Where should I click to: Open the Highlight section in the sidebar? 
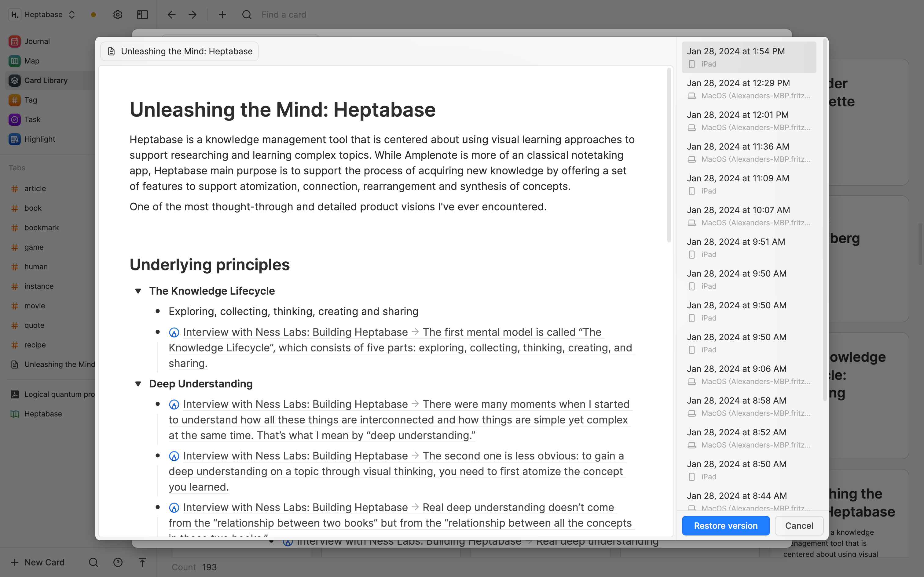[39, 139]
